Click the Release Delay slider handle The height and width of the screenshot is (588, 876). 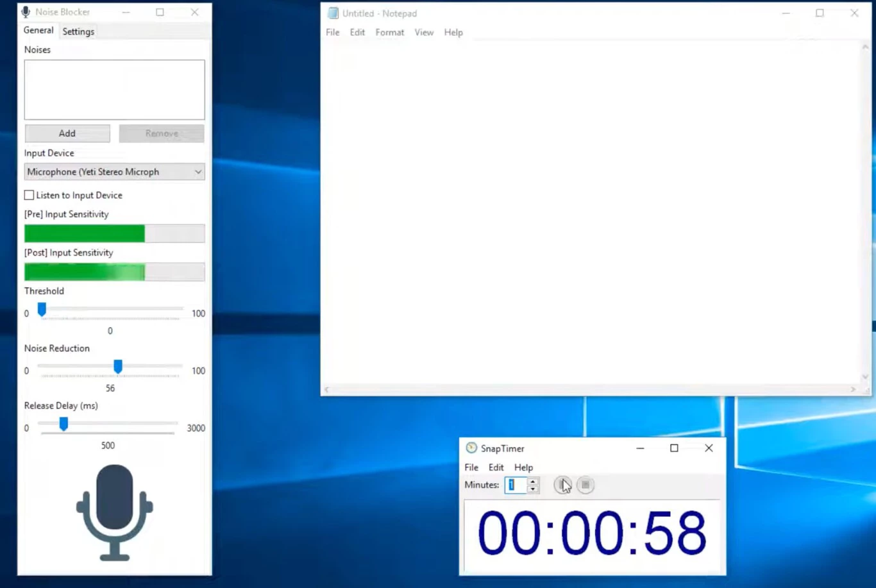63,424
